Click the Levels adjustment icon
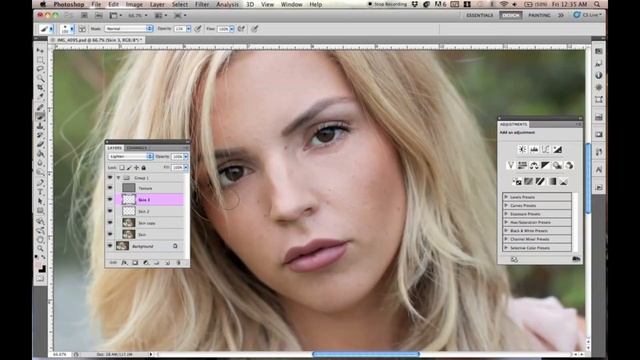The image size is (640, 360). point(534,150)
